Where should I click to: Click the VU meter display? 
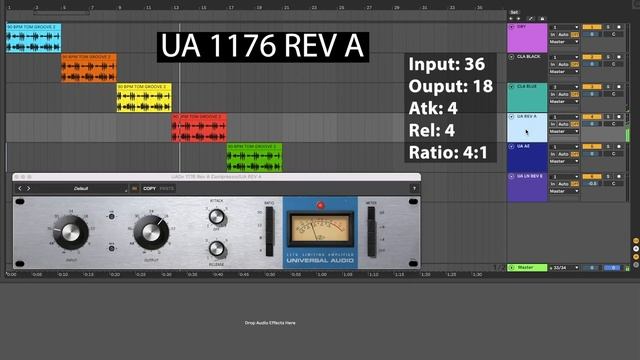pos(320,229)
